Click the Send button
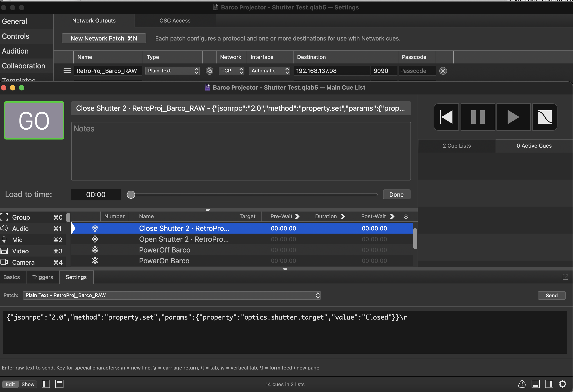 (552, 295)
